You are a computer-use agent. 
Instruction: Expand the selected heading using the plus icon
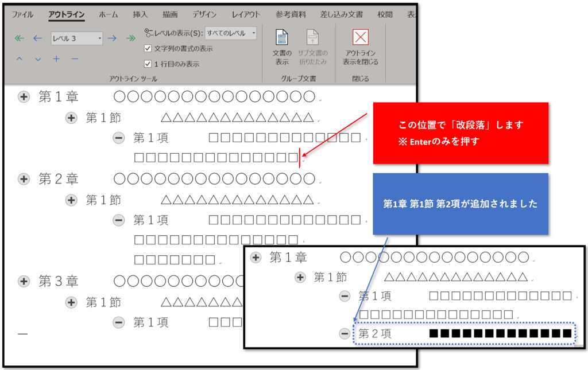56,58
